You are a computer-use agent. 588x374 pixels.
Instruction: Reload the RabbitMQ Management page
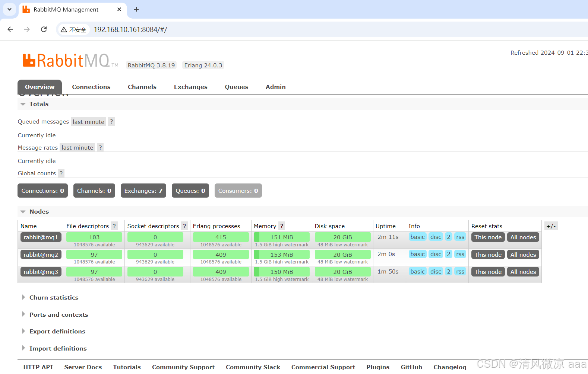tap(44, 29)
